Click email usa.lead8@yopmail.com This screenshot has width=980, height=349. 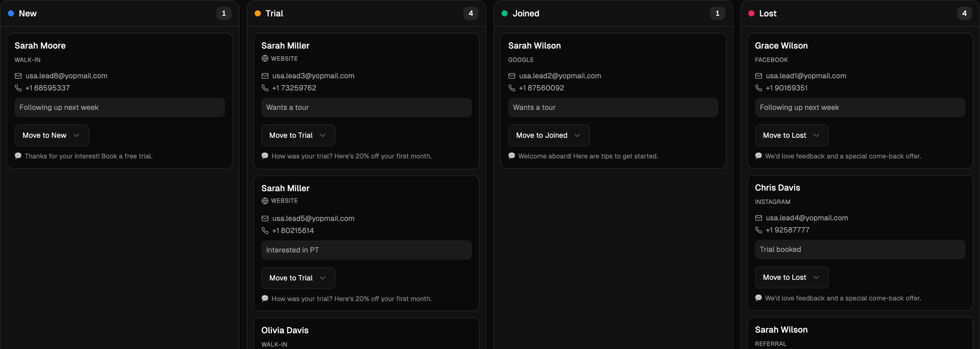click(x=67, y=76)
